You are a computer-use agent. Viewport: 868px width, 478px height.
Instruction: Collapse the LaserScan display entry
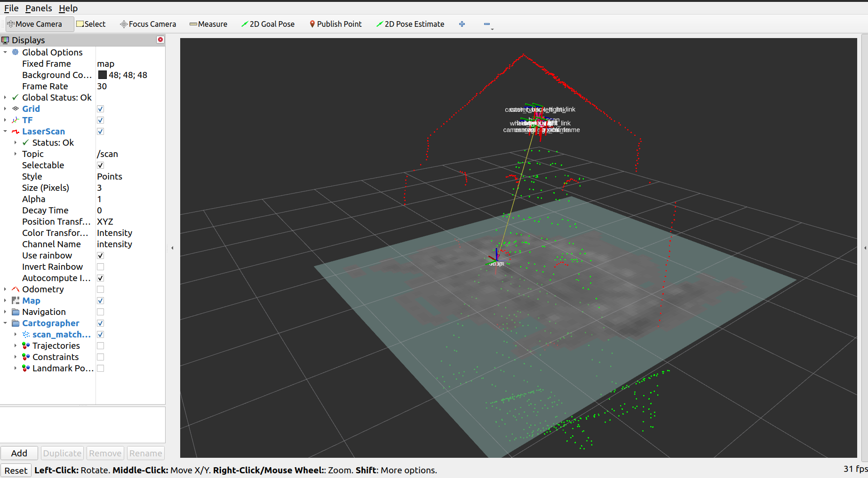pos(5,131)
